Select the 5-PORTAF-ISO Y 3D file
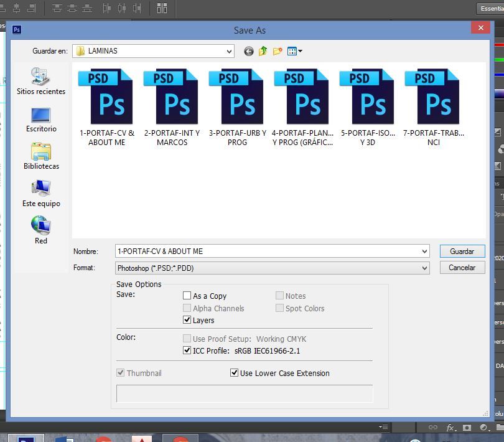 pos(368,108)
